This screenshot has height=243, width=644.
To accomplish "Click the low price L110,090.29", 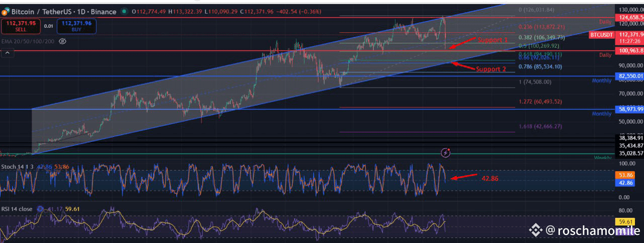I will pos(222,12).
